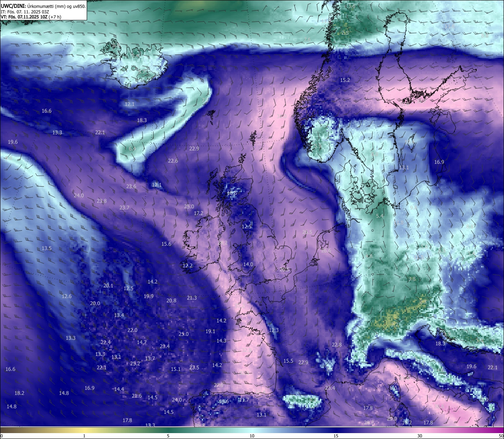Click the 15.1 value on the map
The image size is (504, 439).
(x=176, y=369)
